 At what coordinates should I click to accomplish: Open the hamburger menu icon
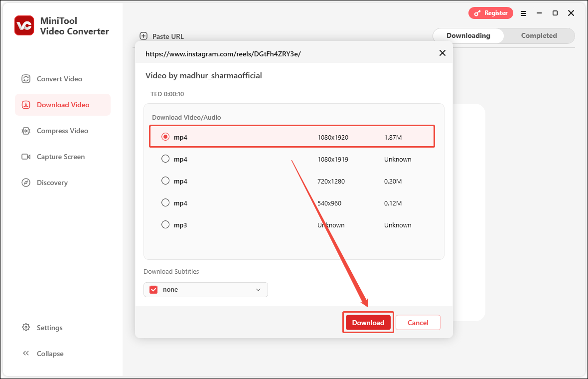coord(523,13)
